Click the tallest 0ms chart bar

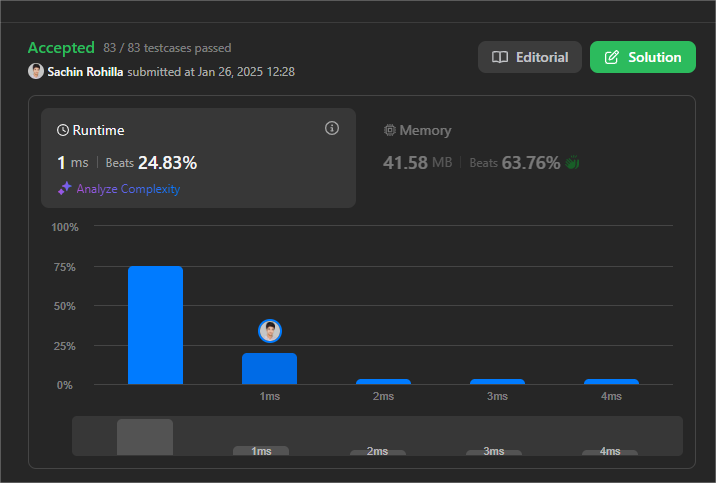(155, 325)
